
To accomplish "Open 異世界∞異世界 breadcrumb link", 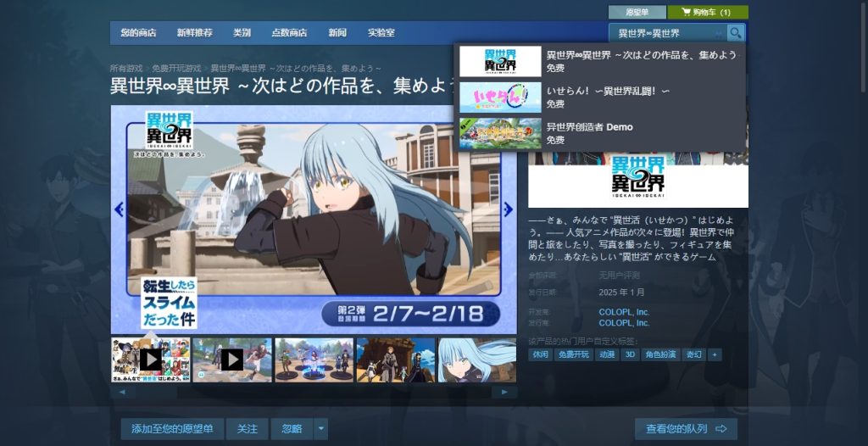I will coord(296,69).
